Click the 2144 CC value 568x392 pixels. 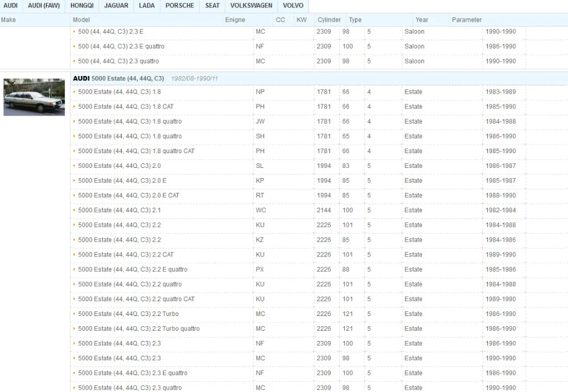pyautogui.click(x=324, y=210)
